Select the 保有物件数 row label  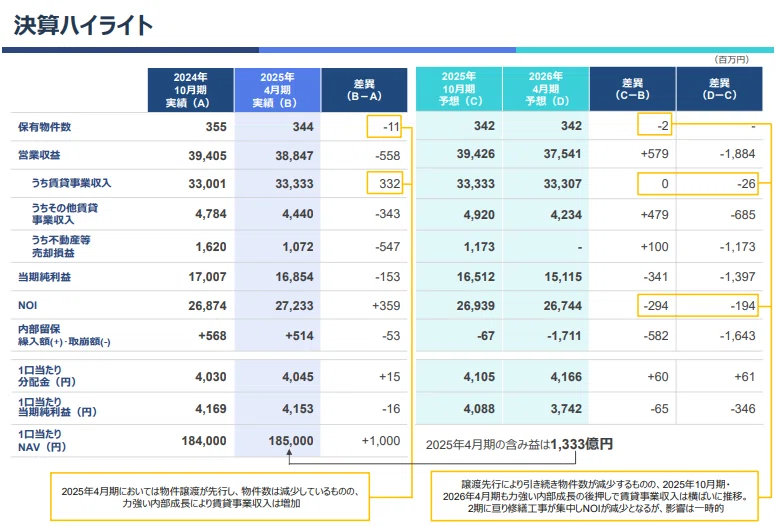[44, 127]
